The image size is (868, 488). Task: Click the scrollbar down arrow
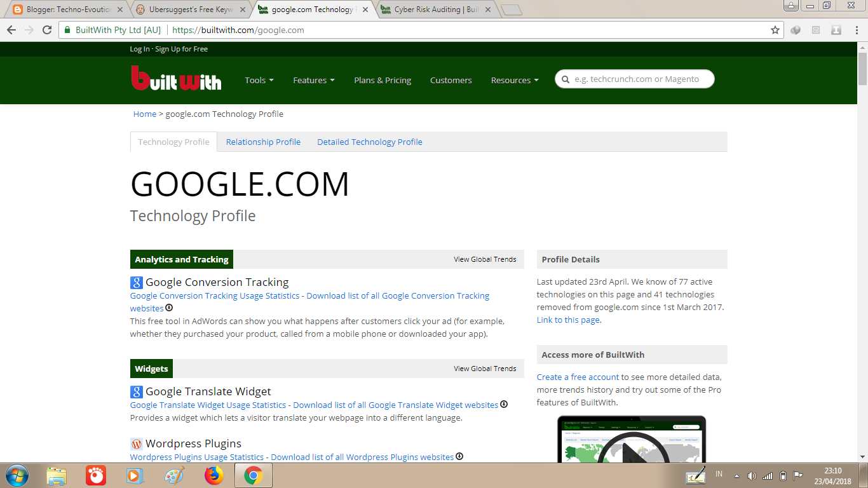pos(862,457)
